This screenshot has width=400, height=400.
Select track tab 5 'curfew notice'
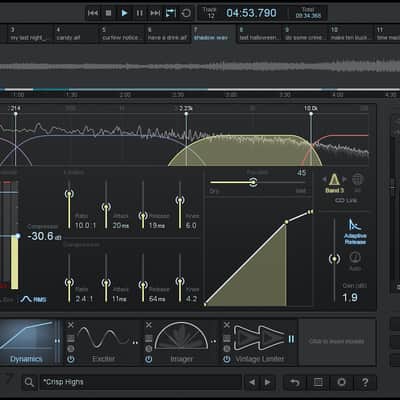(x=122, y=34)
